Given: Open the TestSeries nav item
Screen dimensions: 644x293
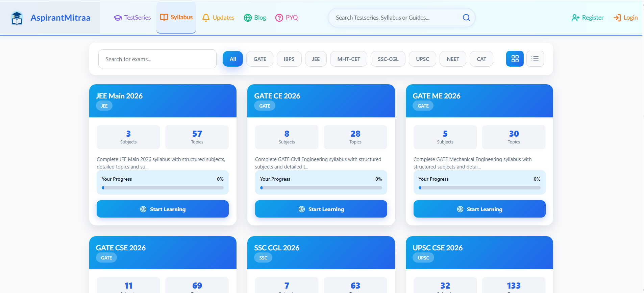Looking at the screenshot, I should [x=132, y=18].
